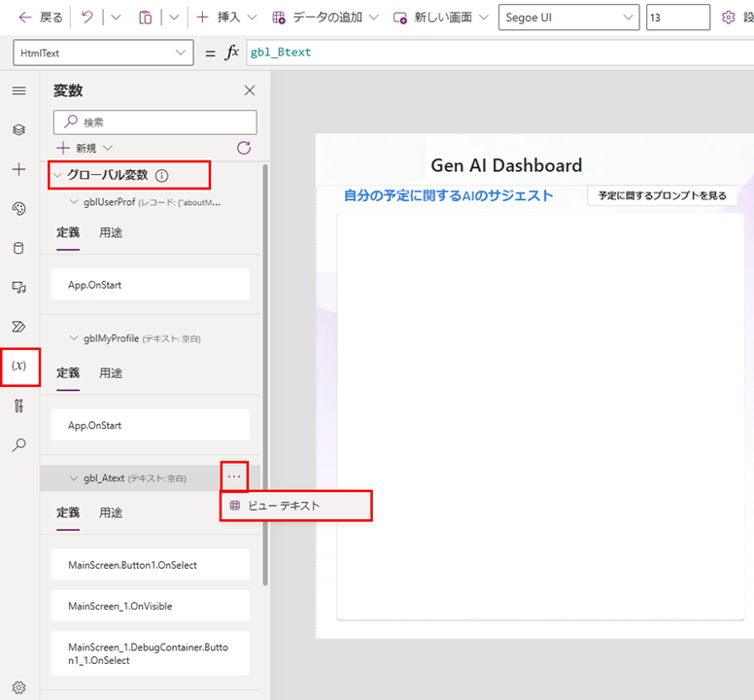
Task: Open the Power Automate icon
Action: pos(19,327)
